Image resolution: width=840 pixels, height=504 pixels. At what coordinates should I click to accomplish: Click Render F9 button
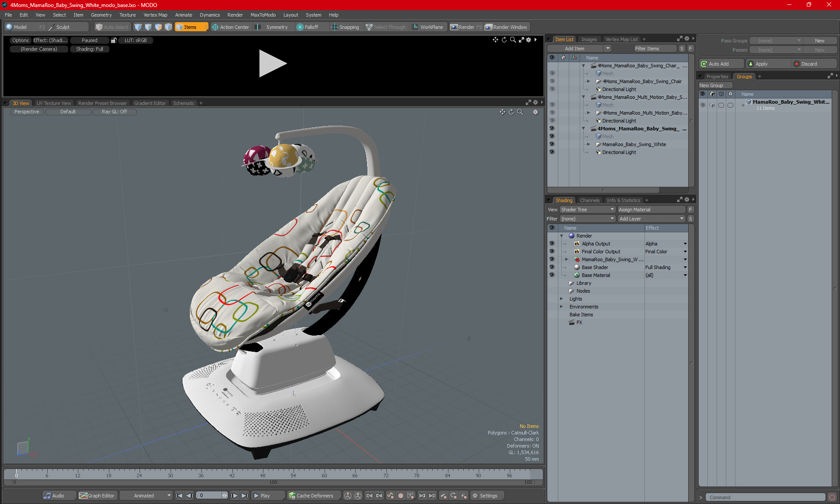pyautogui.click(x=466, y=27)
